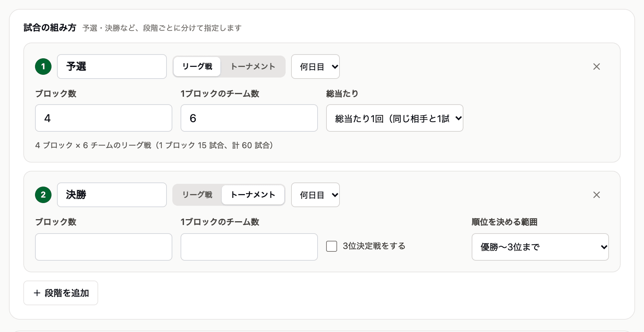Click the 順位を決める範囲 field label
Image resolution: width=644 pixels, height=332 pixels.
click(505, 222)
